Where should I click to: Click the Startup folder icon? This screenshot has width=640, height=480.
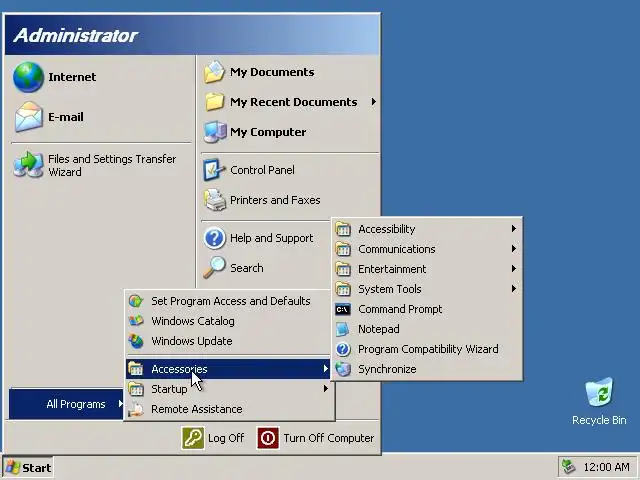point(136,389)
